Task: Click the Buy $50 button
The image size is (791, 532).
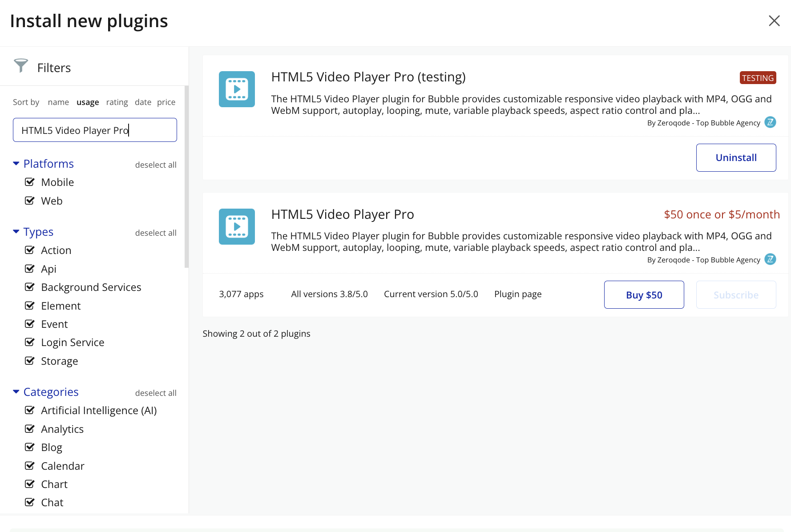Action: click(644, 295)
